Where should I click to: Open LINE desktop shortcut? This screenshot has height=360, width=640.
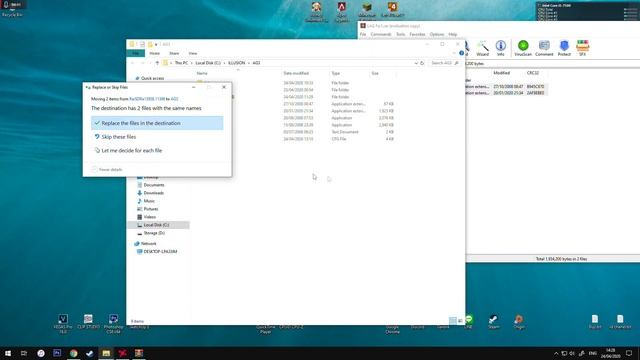click(x=469, y=322)
